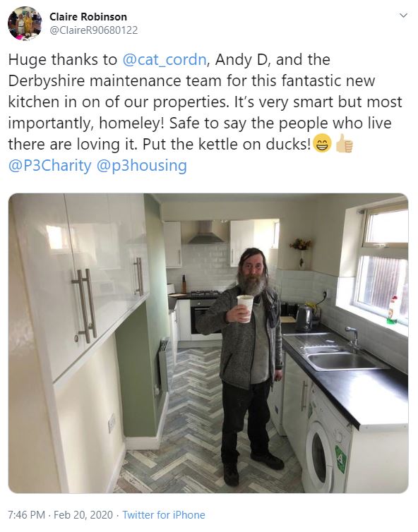Click the thumbs up emoji

tap(344, 143)
